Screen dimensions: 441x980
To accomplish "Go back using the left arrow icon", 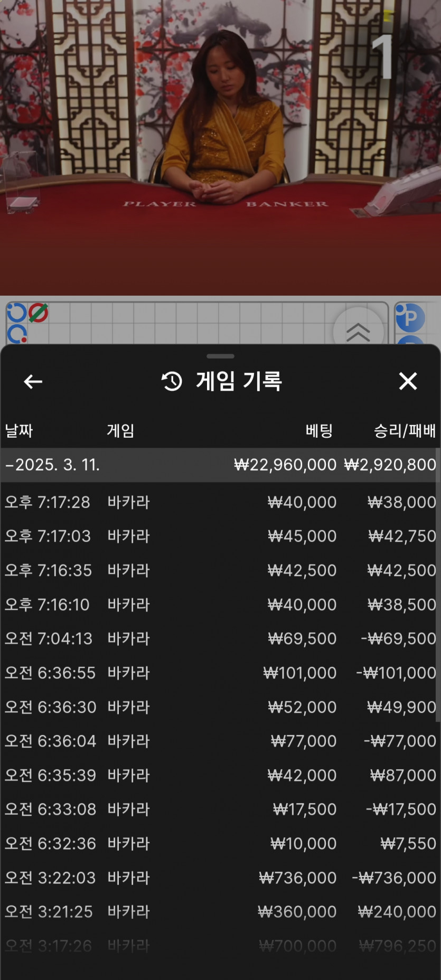I will tap(33, 381).
